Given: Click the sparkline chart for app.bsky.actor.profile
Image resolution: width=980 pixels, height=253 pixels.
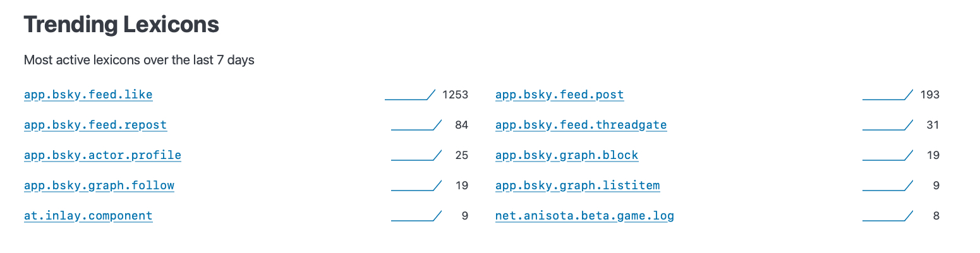Looking at the screenshot, I should 416,156.
